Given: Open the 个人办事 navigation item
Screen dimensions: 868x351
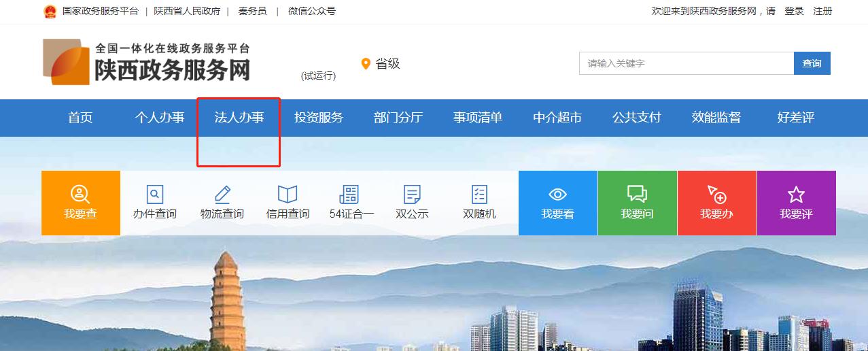Looking at the screenshot, I should pyautogui.click(x=160, y=118).
